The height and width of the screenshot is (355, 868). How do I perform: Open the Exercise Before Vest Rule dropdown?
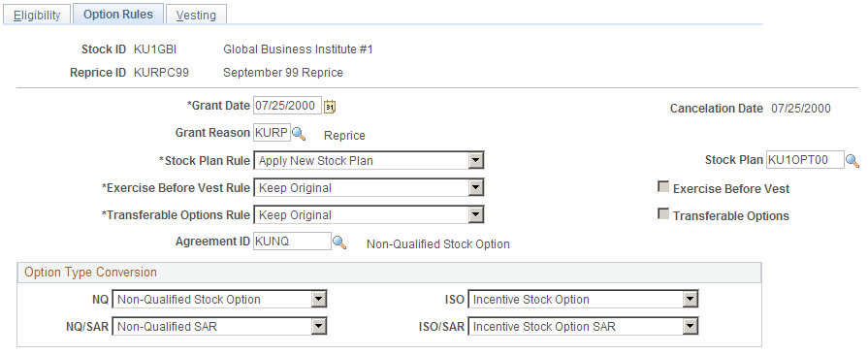tap(369, 188)
